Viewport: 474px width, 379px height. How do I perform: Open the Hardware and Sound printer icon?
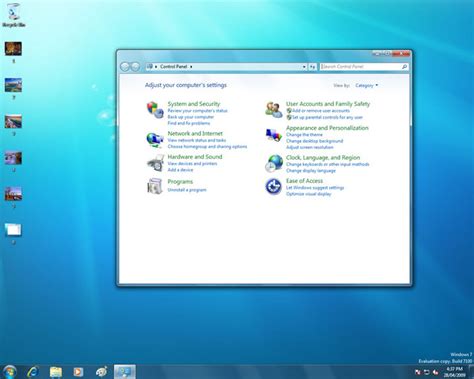pos(156,163)
